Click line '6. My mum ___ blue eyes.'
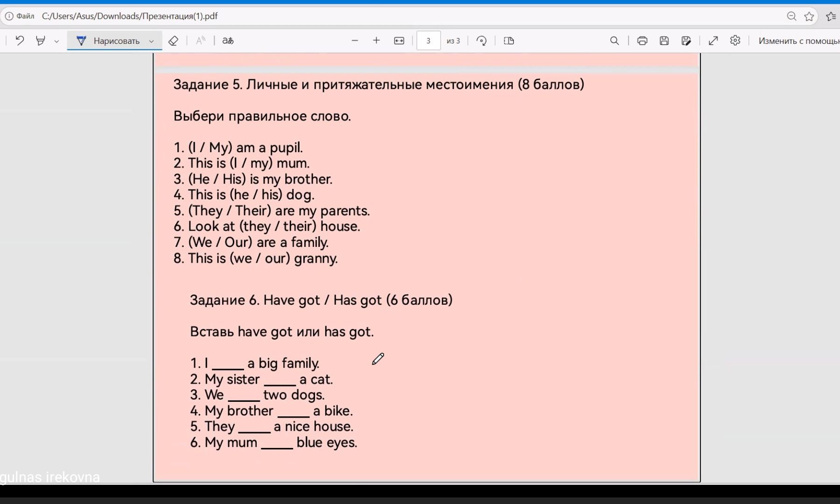The height and width of the screenshot is (504, 840). point(273,442)
